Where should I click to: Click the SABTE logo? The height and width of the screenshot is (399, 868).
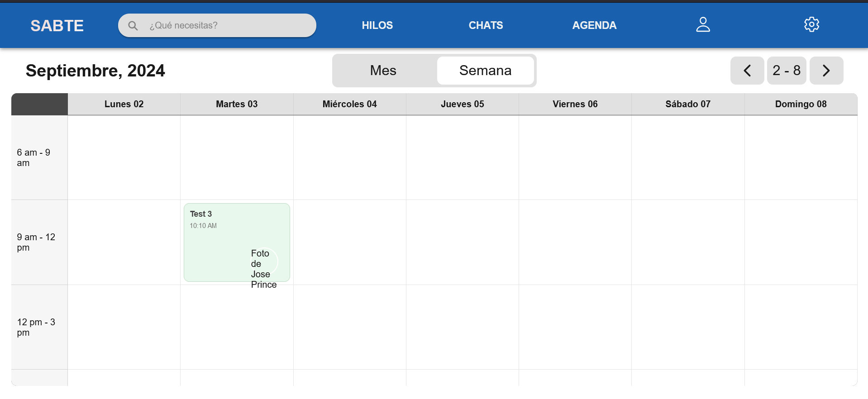pos(57,26)
